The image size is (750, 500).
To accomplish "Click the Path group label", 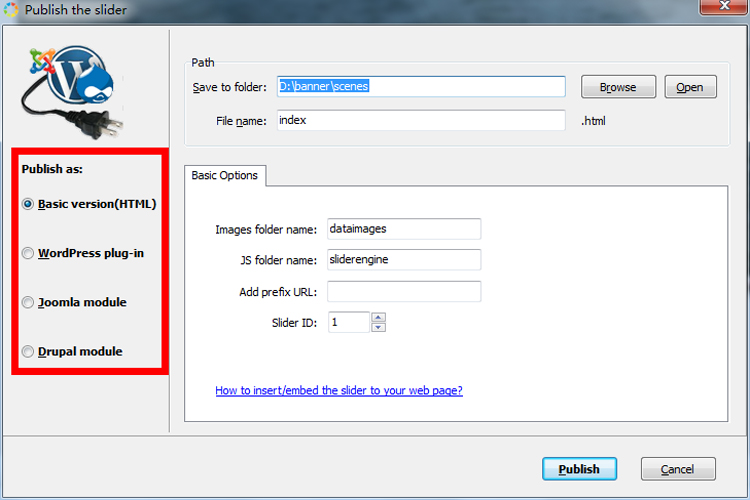I will coord(203,63).
